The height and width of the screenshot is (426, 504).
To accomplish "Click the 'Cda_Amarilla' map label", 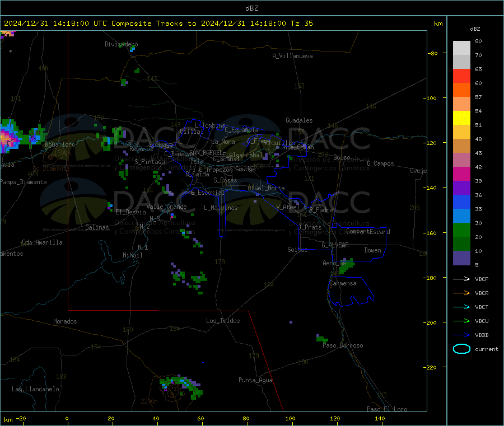I will pos(42,242).
